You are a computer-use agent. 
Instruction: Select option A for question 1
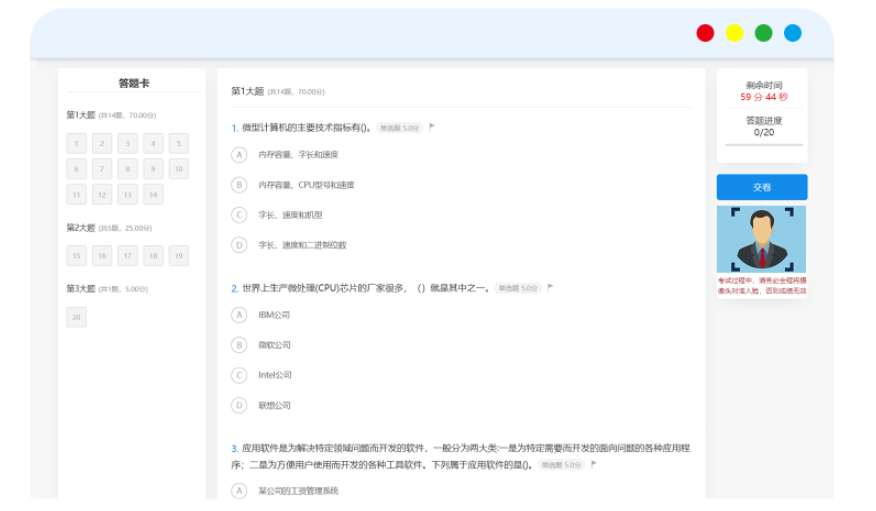click(239, 155)
